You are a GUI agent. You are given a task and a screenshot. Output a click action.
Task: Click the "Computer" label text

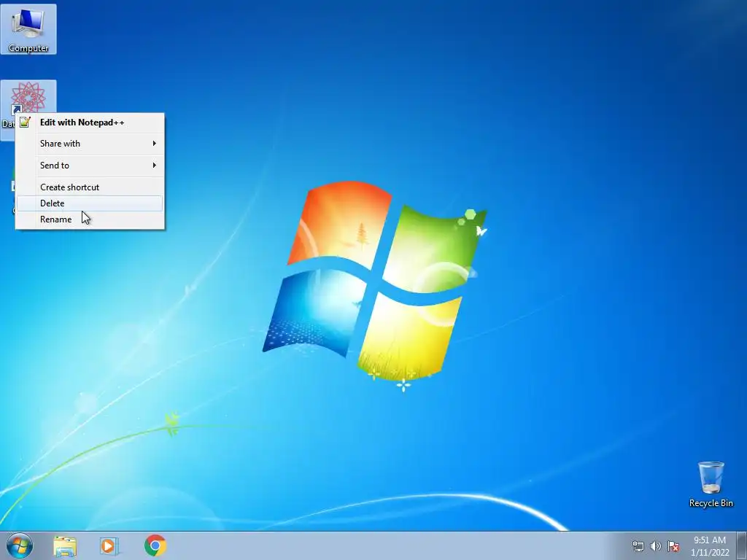point(28,48)
